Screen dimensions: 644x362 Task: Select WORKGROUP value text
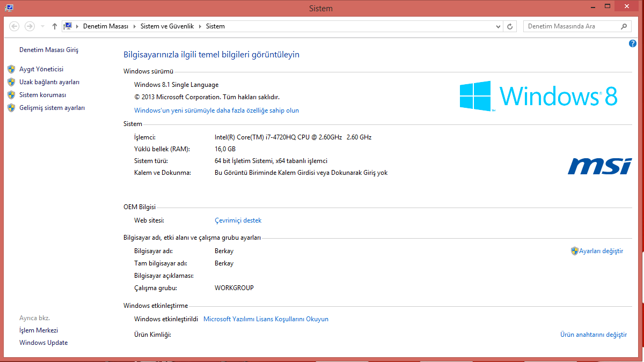point(234,288)
